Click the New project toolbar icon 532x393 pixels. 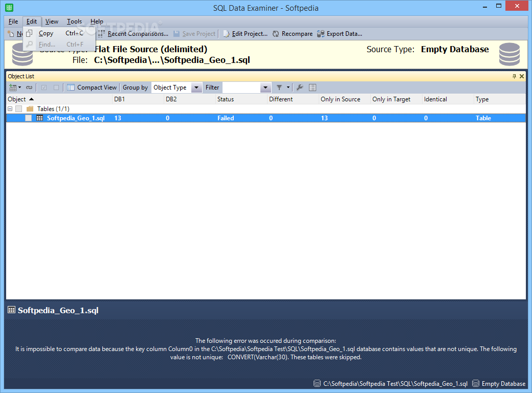(x=11, y=34)
